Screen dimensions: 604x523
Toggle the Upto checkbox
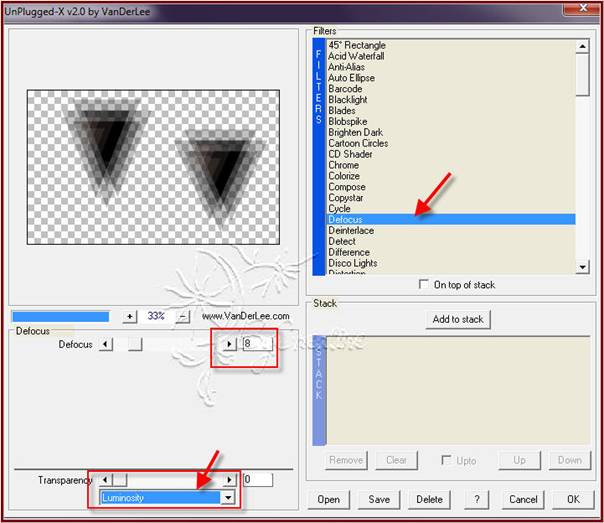[x=447, y=460]
